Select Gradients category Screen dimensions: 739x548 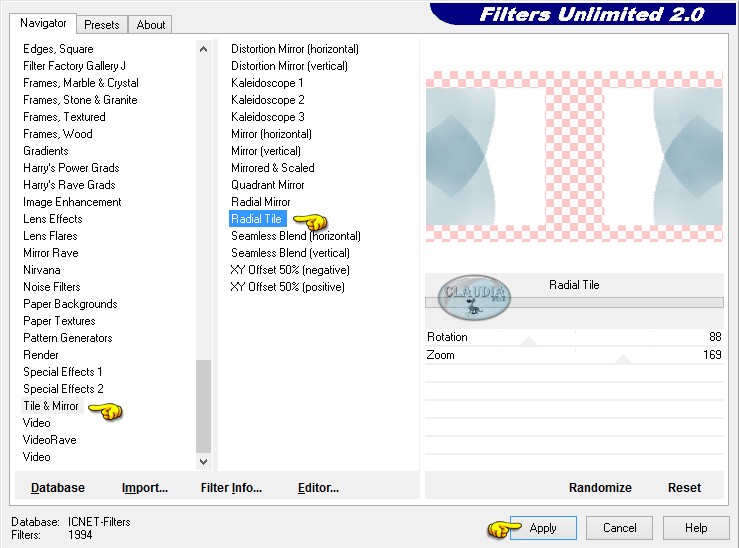click(46, 151)
